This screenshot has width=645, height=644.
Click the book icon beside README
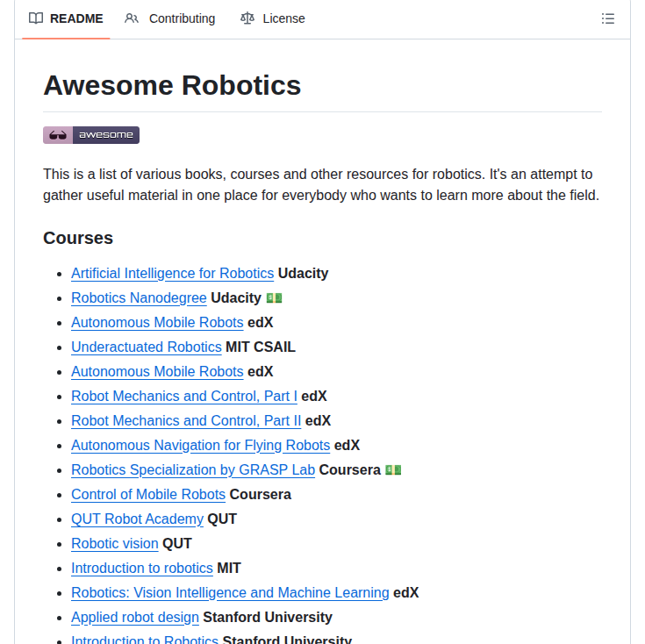click(36, 18)
